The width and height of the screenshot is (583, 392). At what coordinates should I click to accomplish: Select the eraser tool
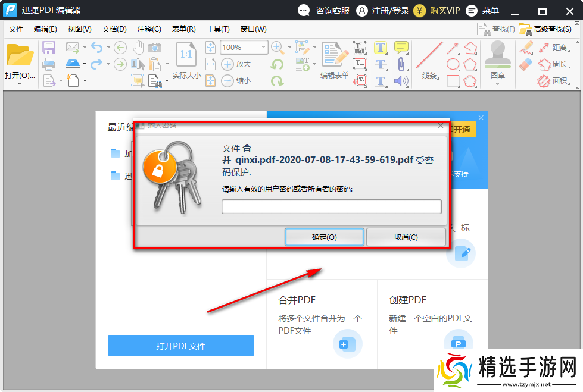point(525,64)
